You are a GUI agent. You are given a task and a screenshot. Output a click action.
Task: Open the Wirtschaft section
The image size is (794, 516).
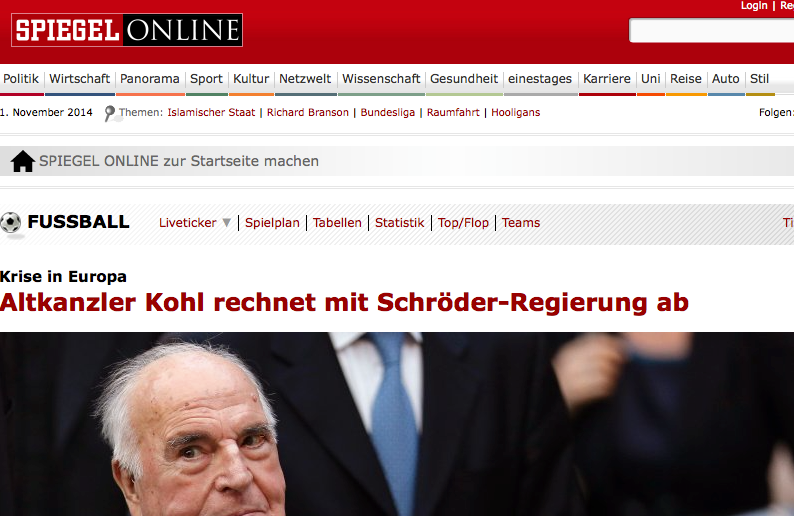click(80, 79)
